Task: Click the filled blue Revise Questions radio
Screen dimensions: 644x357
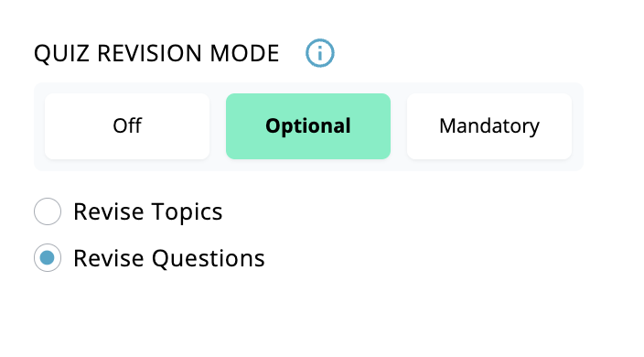Action: [48, 258]
